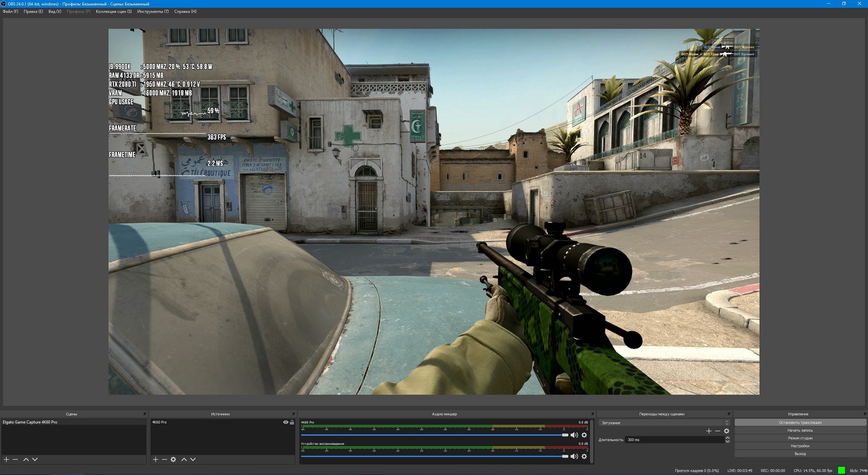The image size is (868, 475).
Task: Open the Инструменты menu
Action: pyautogui.click(x=153, y=11)
